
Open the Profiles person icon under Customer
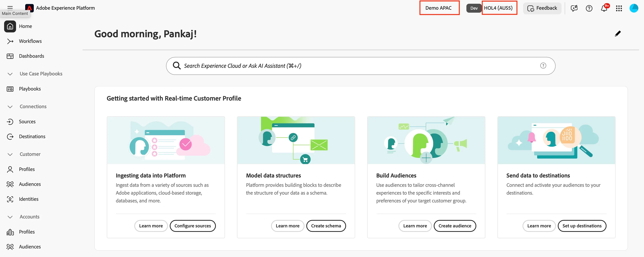10,169
